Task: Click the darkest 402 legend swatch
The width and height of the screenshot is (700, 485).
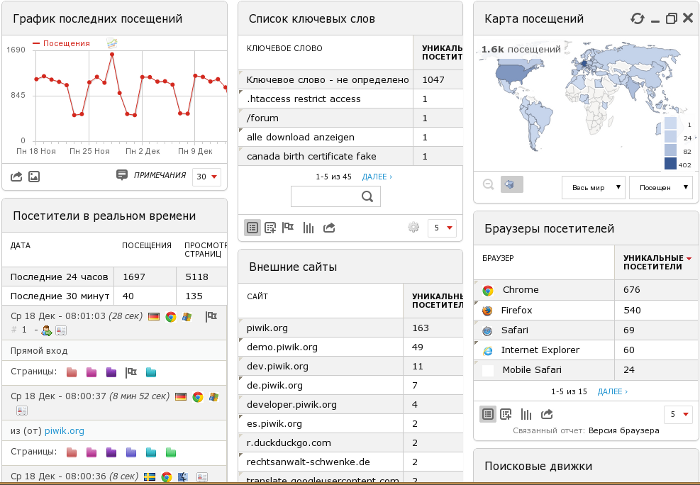Action: (x=671, y=164)
